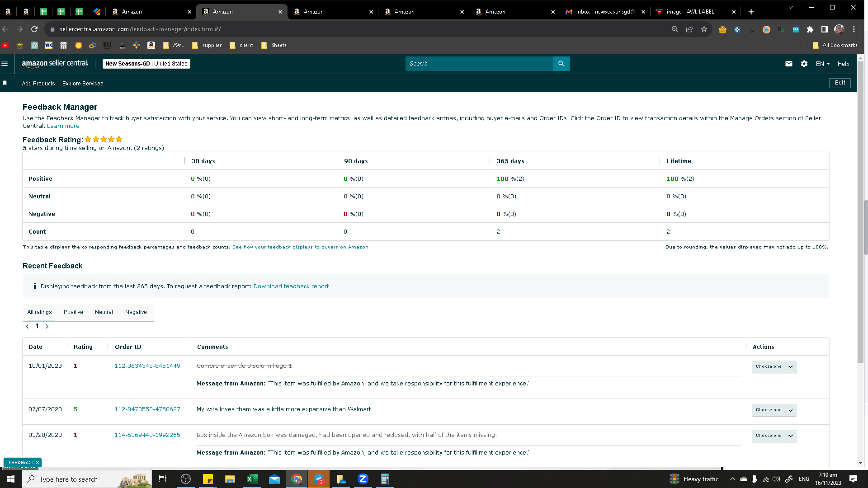The image size is (868, 488).
Task: Go to the previous feedback page
Action: click(x=28, y=326)
